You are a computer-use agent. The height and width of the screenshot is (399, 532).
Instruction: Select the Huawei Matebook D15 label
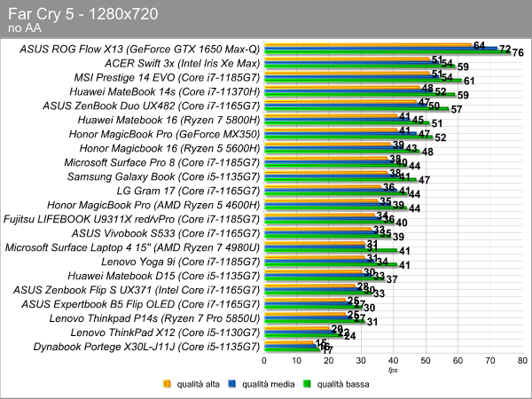pos(164,276)
